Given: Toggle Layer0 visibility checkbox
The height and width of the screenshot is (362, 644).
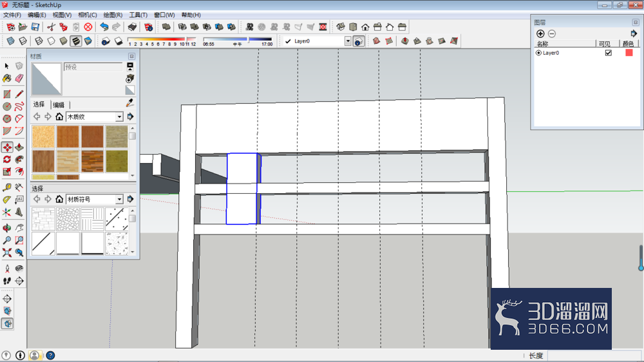Looking at the screenshot, I should pos(609,53).
